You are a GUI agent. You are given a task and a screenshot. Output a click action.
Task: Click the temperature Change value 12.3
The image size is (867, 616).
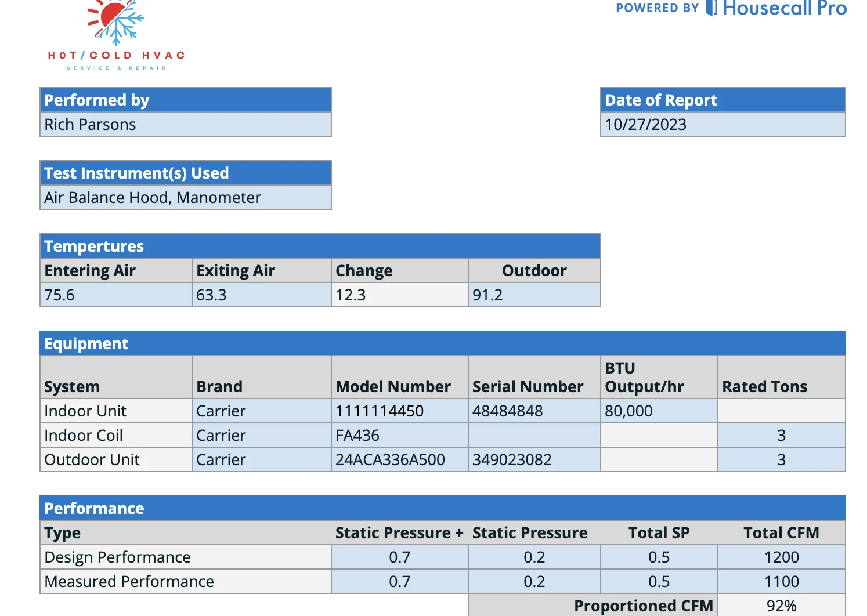(399, 295)
